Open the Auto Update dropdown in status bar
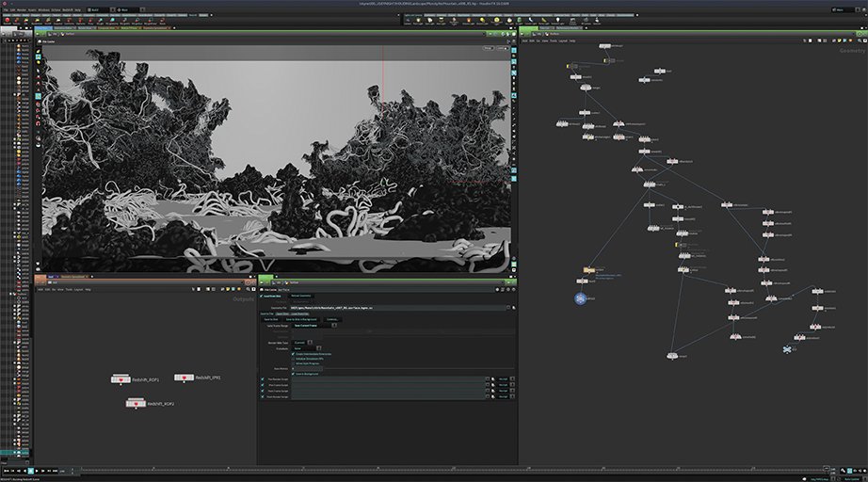 (x=852, y=479)
